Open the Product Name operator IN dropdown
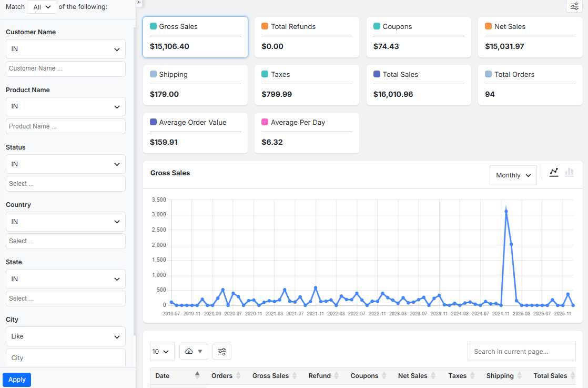Screen dimensions: 588x388 [x=66, y=106]
